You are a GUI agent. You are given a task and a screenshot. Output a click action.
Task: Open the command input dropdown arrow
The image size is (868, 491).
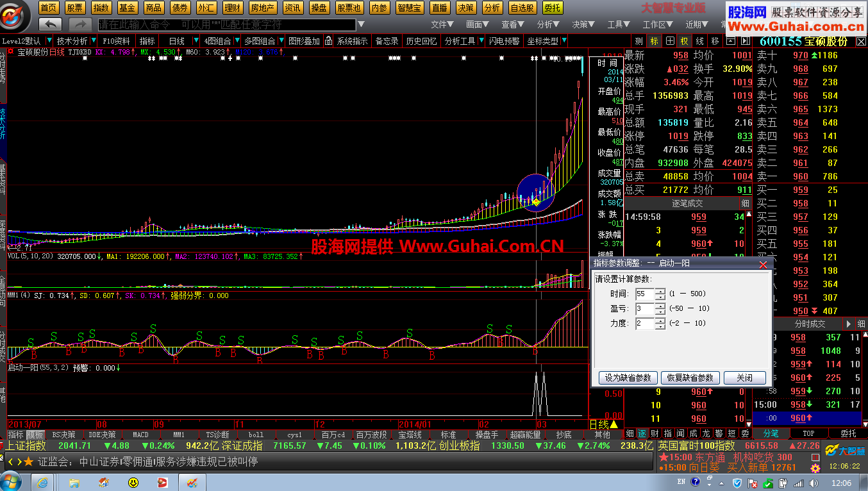360,24
